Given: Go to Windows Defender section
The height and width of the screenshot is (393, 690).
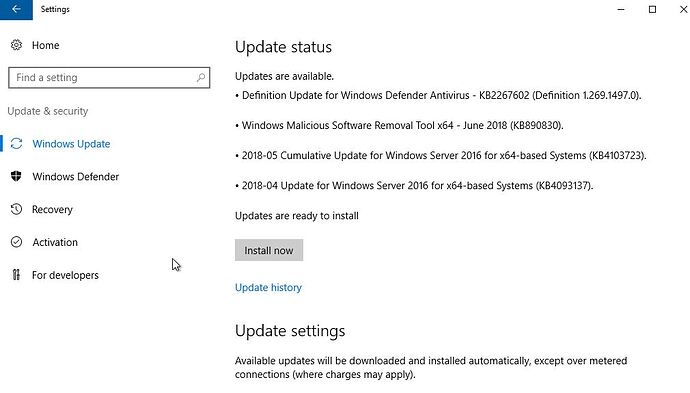Looking at the screenshot, I should coord(76,176).
